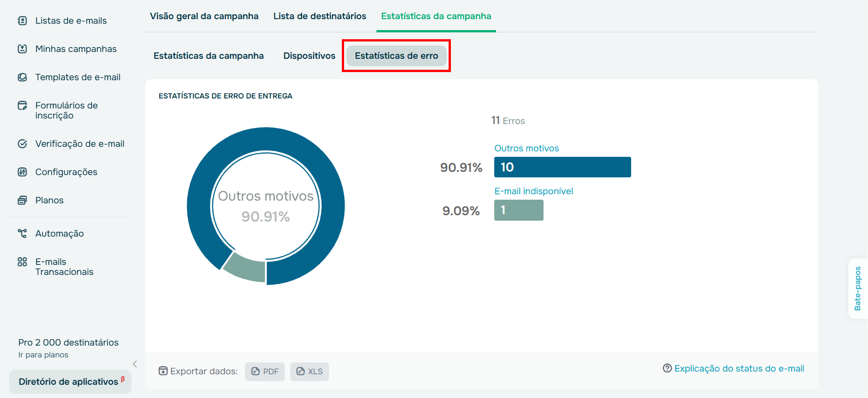868x398 pixels.
Task: Click the Configurações sidebar icon
Action: click(22, 172)
